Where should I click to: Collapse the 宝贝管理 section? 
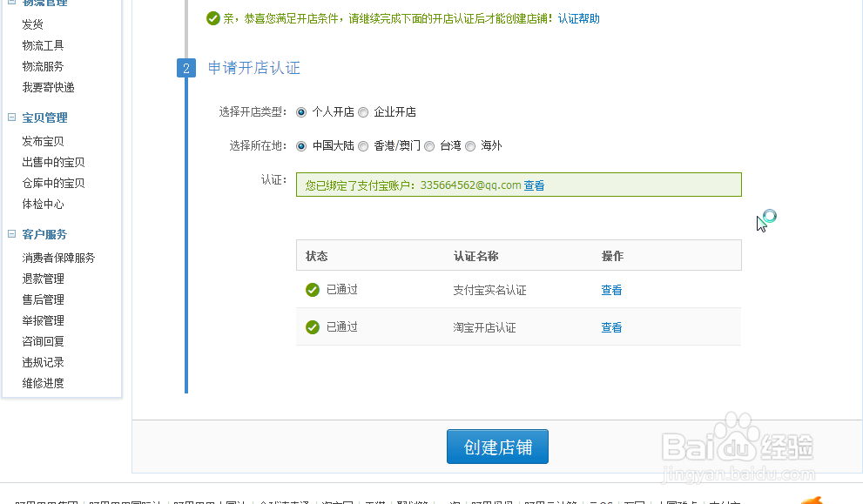pos(10,117)
